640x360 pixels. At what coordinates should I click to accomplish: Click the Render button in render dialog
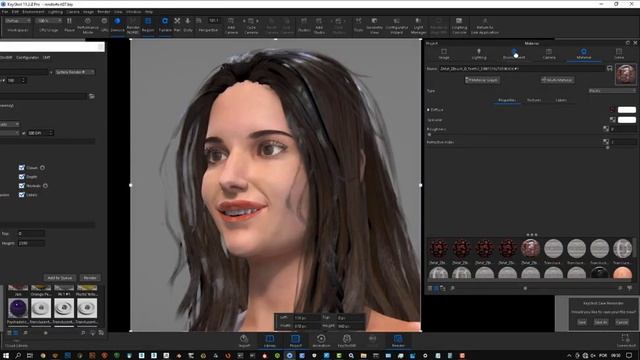tap(90, 278)
